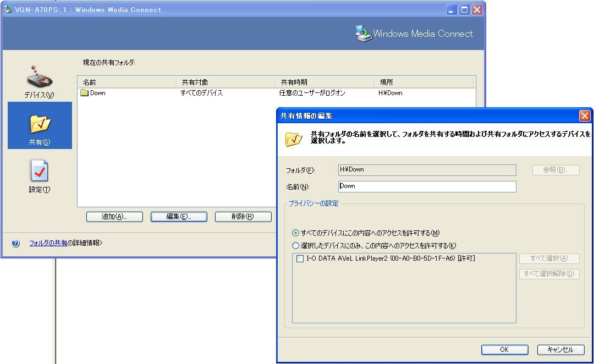This screenshot has width=594, height=364.
Task: Click the Down folder icon in shared list
Action: (85, 93)
